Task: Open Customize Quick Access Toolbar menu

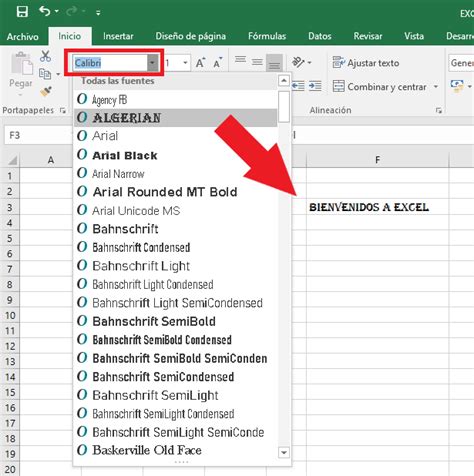Action: click(98, 13)
